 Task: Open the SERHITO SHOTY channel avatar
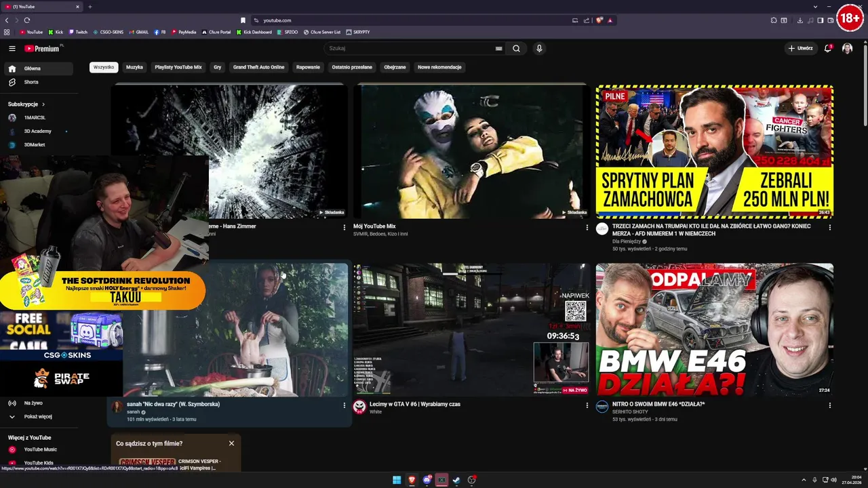point(602,407)
